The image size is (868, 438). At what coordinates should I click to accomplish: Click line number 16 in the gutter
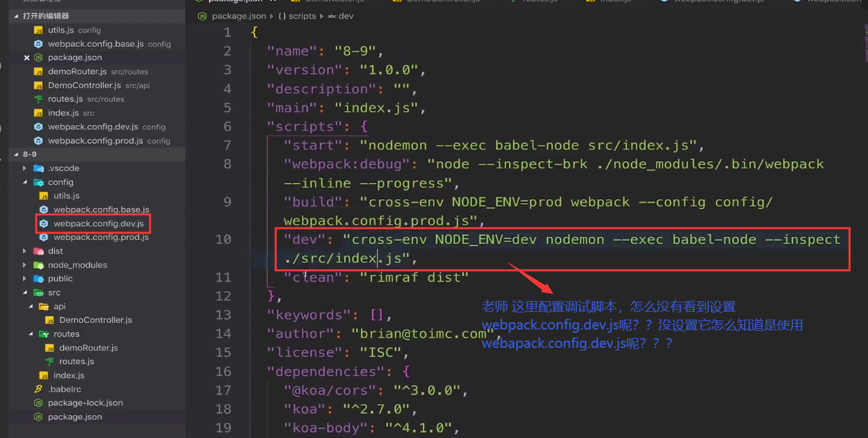[223, 372]
